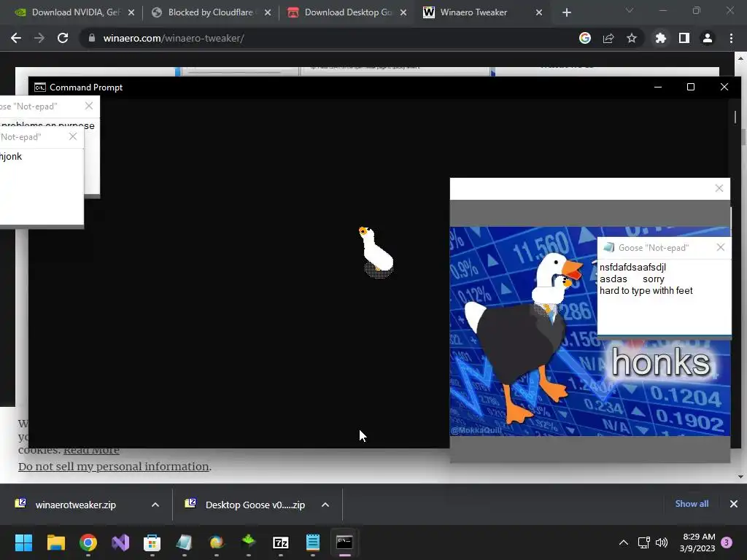The height and width of the screenshot is (560, 747).
Task: Bookmark this tab with star icon
Action: [x=632, y=38]
